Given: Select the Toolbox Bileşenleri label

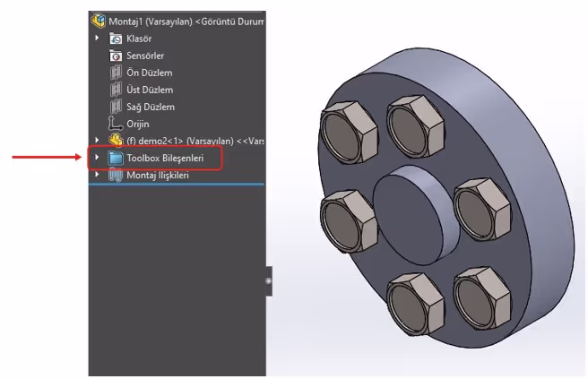Looking at the screenshot, I should point(165,159).
